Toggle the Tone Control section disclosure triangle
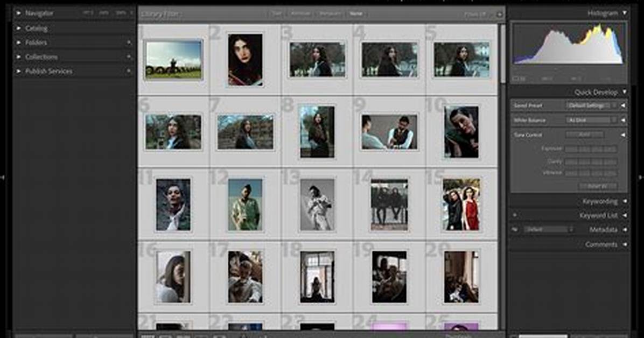The width and height of the screenshot is (644, 338). (623, 135)
